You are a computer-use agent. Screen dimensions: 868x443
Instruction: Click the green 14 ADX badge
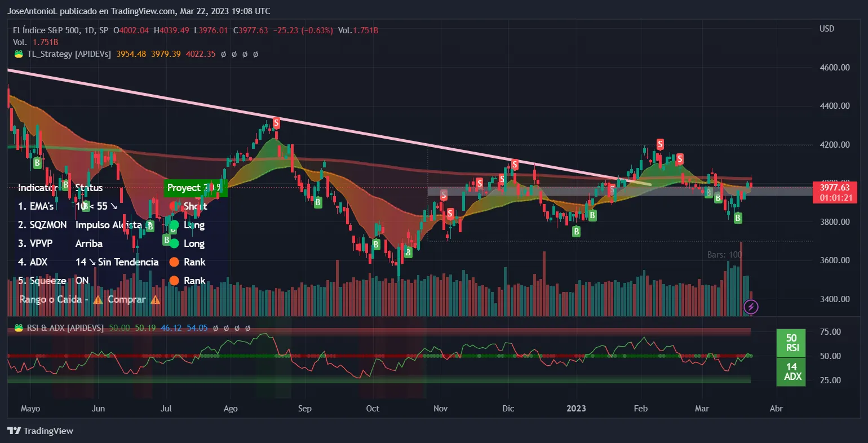point(791,371)
